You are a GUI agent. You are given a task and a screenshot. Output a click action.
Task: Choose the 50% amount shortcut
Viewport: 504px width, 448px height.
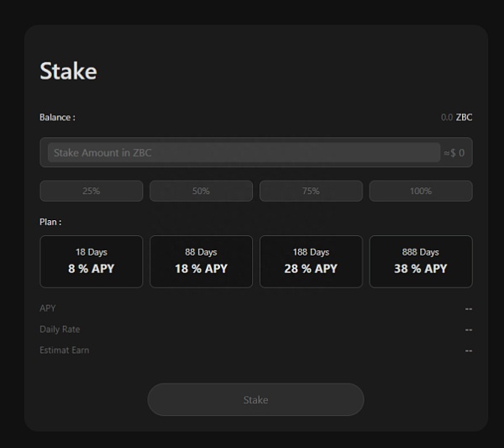pos(201,191)
